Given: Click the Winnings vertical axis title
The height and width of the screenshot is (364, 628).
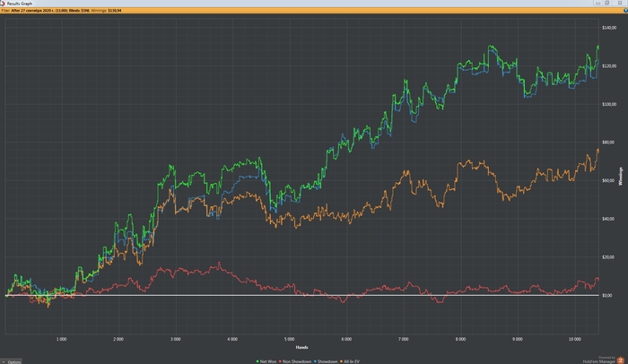Looking at the screenshot, I should click(x=621, y=177).
